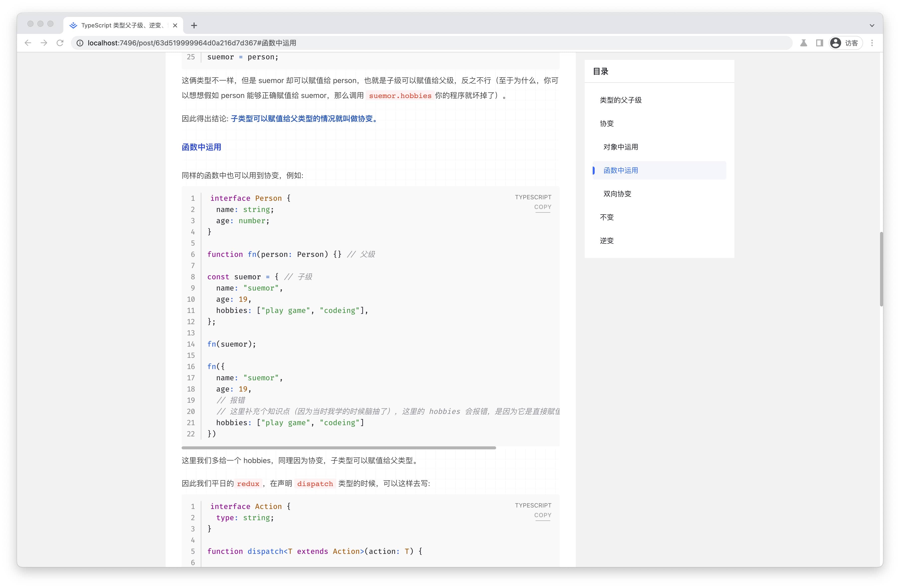This screenshot has height=588, width=900.
Task: Open the 函数中运用 section heading link
Action: coord(201,147)
